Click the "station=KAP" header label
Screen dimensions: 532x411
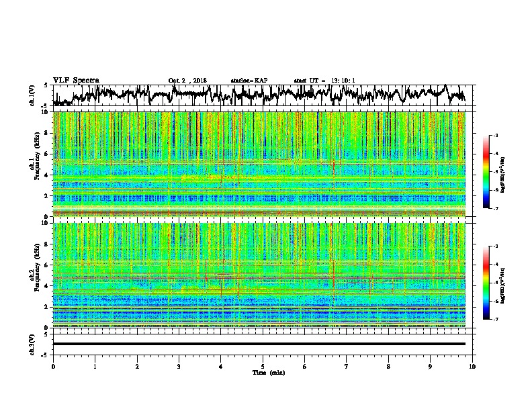tap(249, 81)
